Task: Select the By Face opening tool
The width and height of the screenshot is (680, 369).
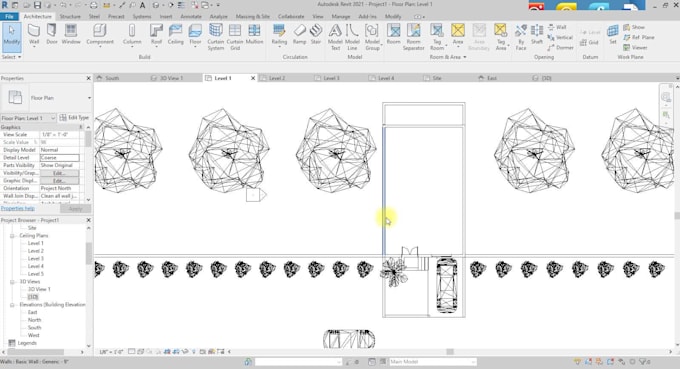Action: click(521, 37)
